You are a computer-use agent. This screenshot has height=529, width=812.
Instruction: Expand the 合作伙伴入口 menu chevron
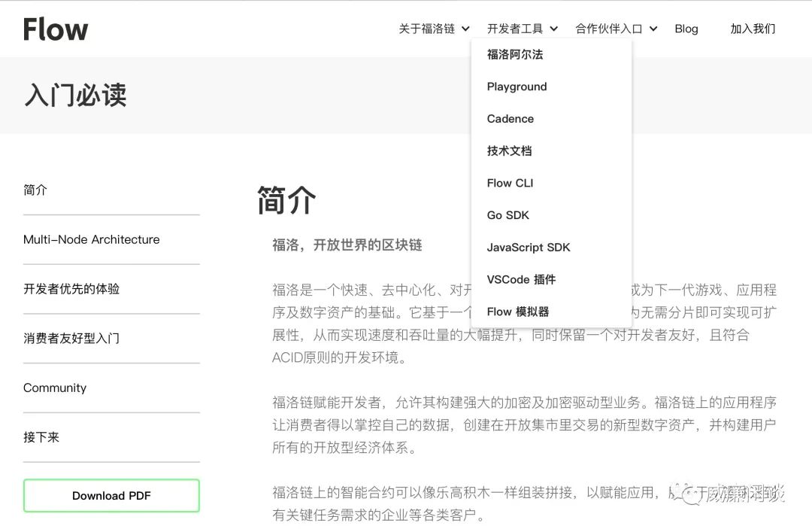coord(653,29)
